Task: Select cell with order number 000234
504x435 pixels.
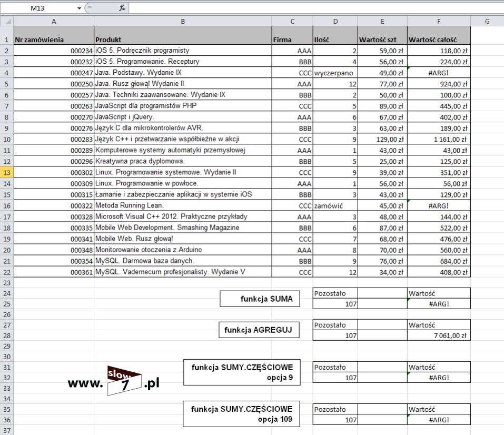Action: pyautogui.click(x=54, y=51)
